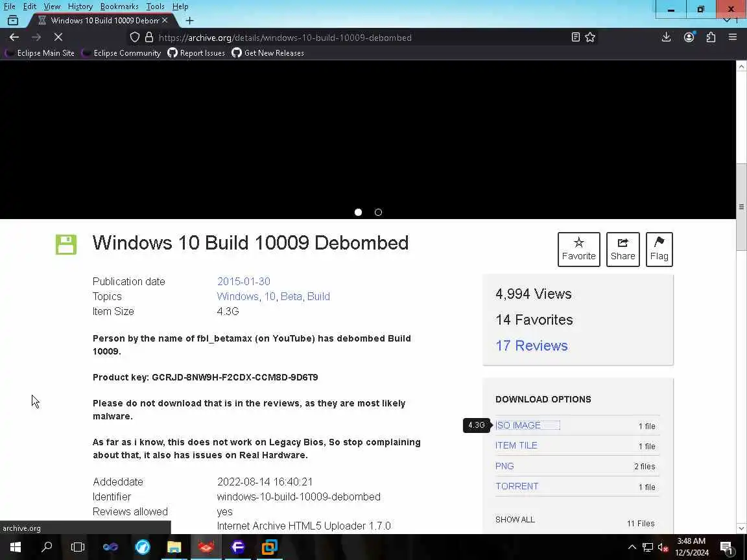Image resolution: width=747 pixels, height=560 pixels.
Task: Open the Help menu
Action: [x=180, y=6]
